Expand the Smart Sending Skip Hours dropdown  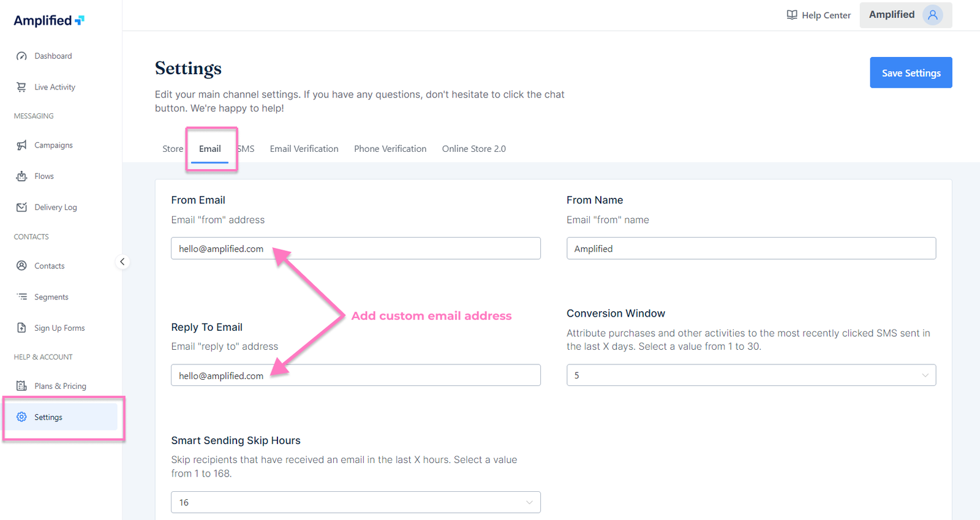pos(355,502)
